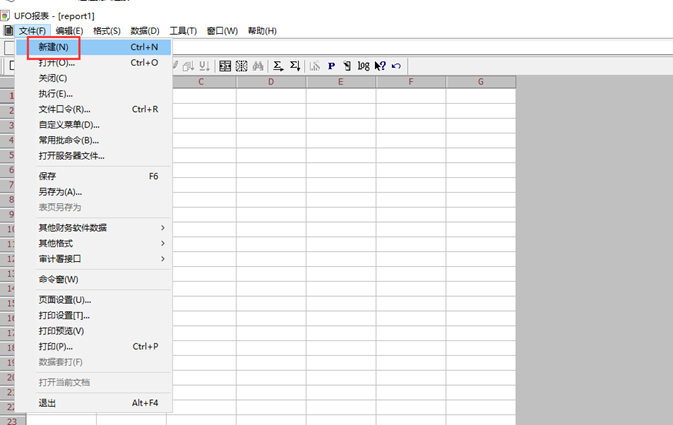
Task: Click the binoculars Find icon in toolbar
Action: [257, 66]
